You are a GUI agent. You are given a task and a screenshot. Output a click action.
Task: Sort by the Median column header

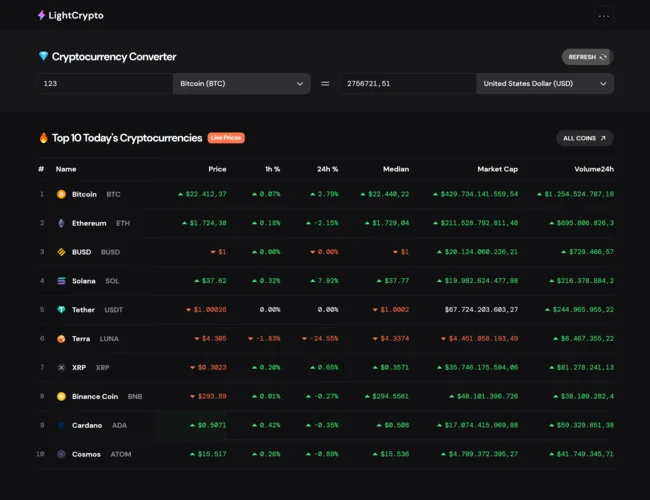[396, 169]
